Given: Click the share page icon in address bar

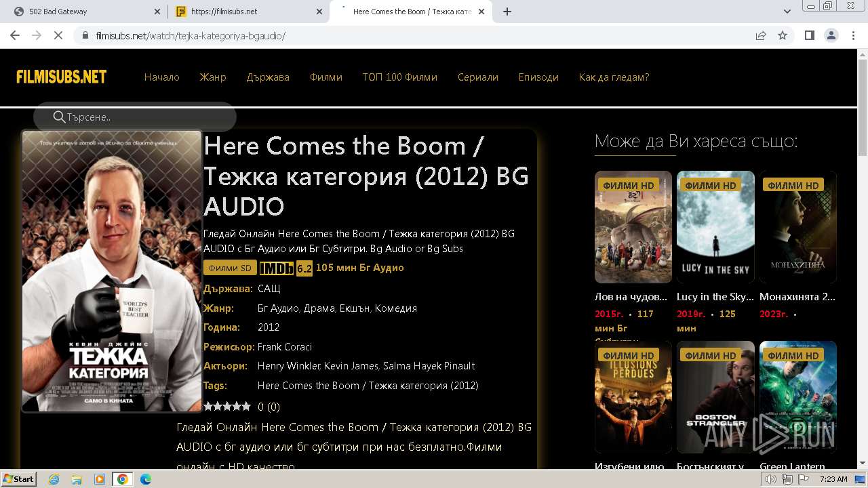Looking at the screenshot, I should click(761, 35).
